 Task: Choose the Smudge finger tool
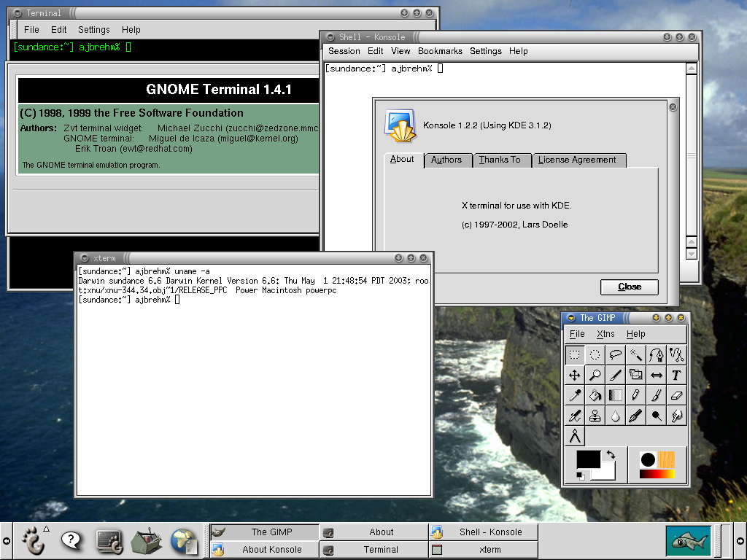pyautogui.click(x=676, y=416)
